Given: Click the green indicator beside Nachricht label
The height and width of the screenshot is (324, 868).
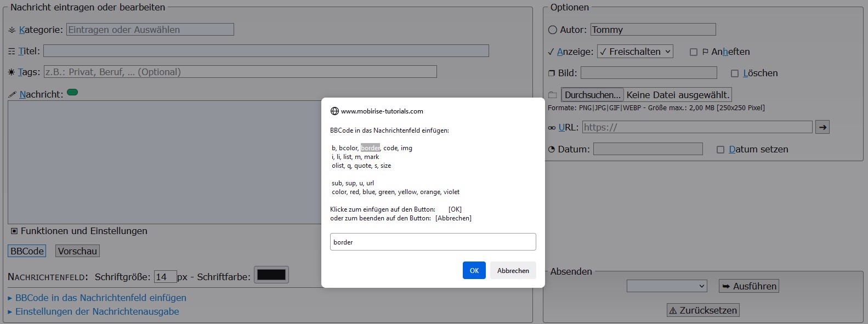Looking at the screenshot, I should click(72, 93).
